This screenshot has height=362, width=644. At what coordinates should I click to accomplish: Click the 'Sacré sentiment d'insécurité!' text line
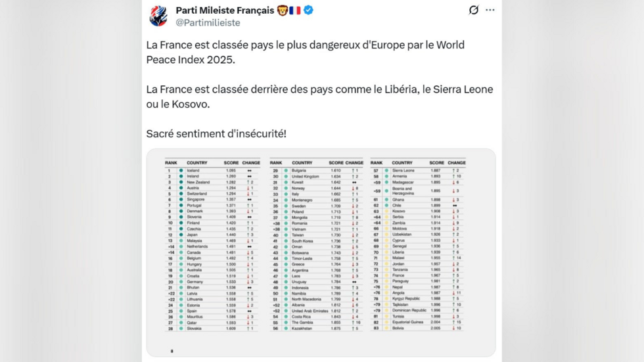216,133
